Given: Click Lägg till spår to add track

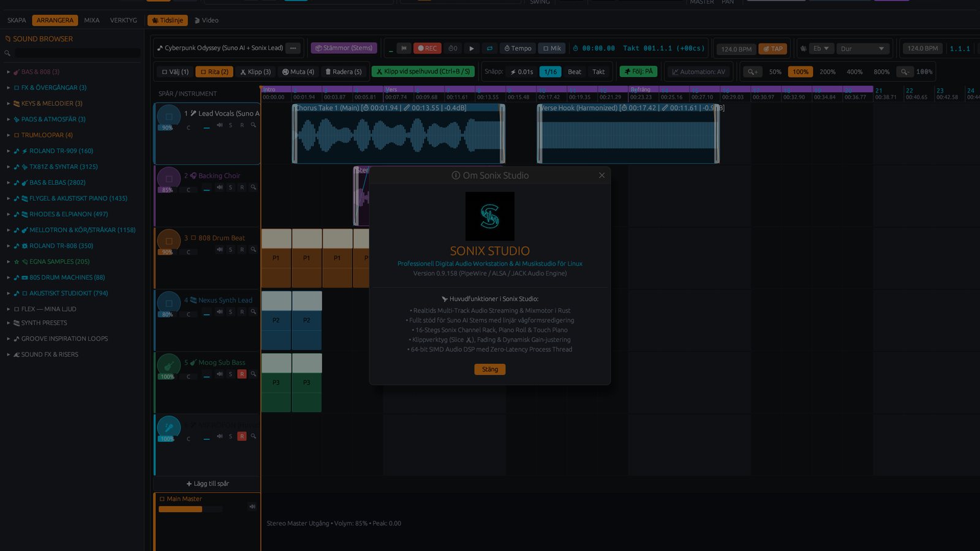Looking at the screenshot, I should coord(208,484).
